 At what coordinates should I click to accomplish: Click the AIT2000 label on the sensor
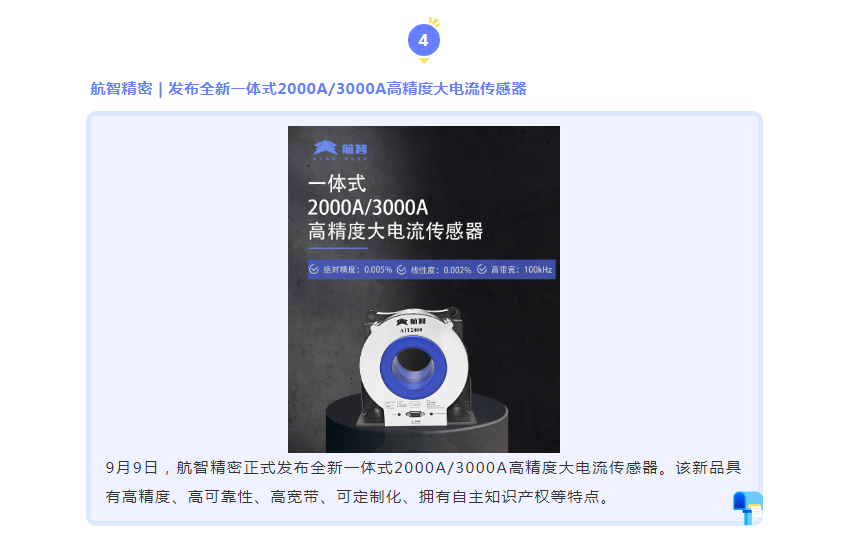pos(411,330)
